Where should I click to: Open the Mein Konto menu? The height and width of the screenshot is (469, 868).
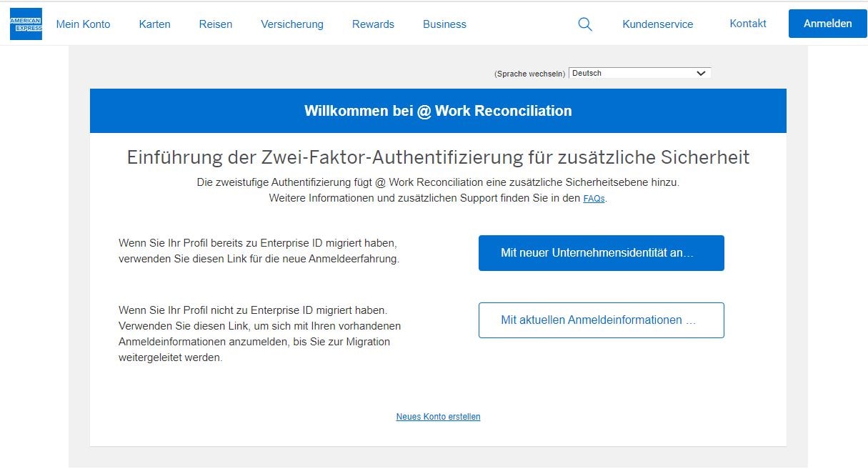coord(83,24)
